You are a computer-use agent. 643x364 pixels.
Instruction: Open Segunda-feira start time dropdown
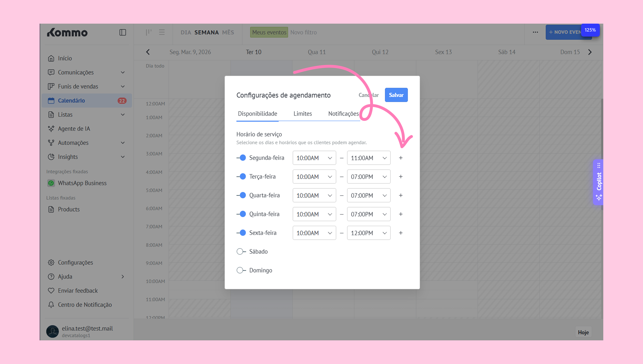[x=314, y=158]
